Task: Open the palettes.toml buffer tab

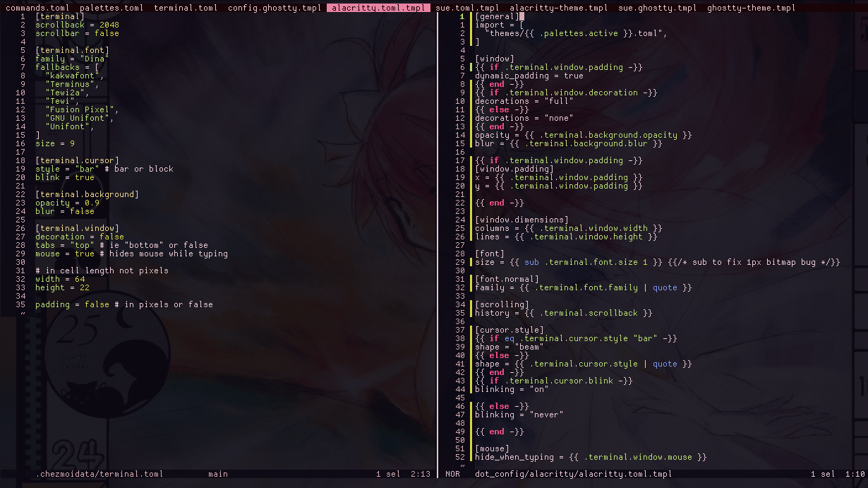Action: (x=111, y=8)
